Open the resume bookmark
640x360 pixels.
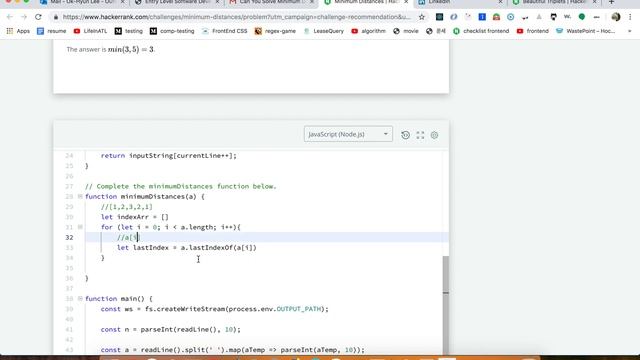point(51,31)
